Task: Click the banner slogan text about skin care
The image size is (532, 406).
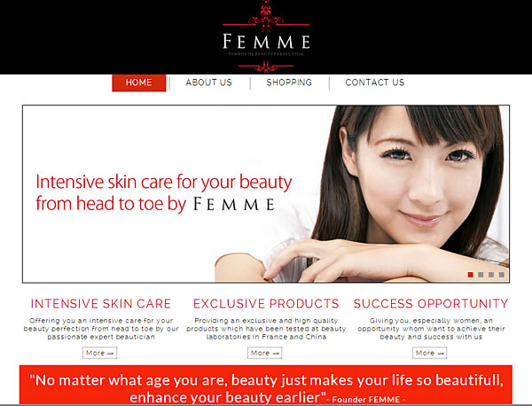Action: [x=163, y=192]
